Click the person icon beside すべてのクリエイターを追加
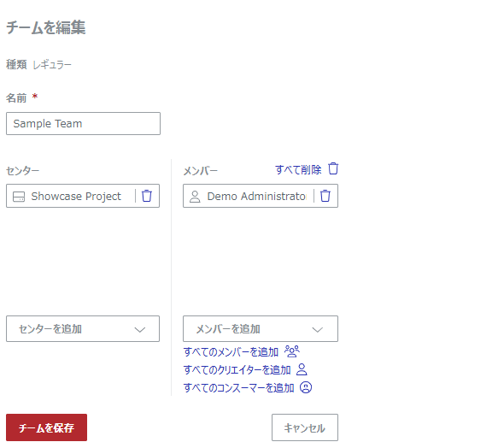504x442 pixels. click(302, 369)
